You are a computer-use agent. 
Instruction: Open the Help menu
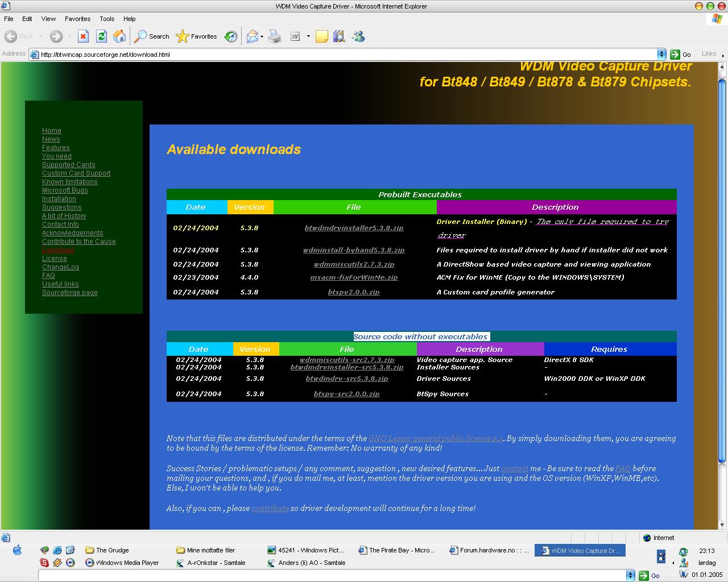[x=130, y=19]
